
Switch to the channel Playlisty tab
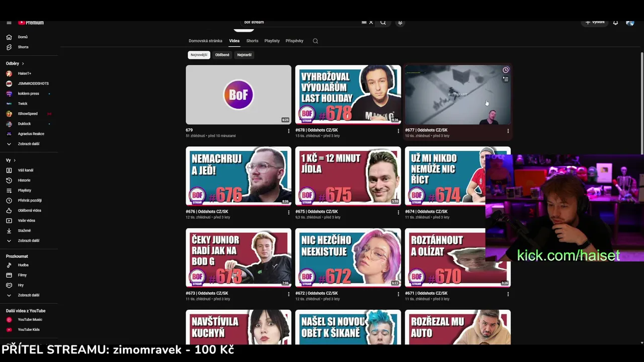tap(272, 41)
